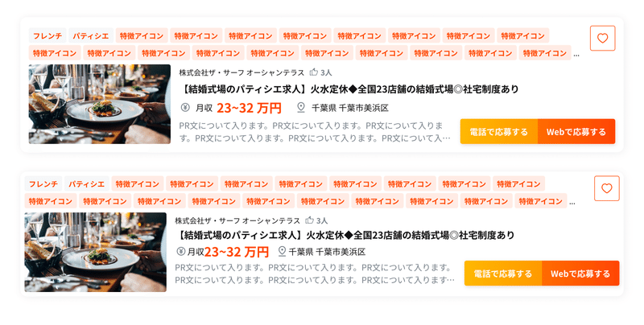Screen dimensions: 644x325
Task: Select フレンチ tag in first card
Action: tap(47, 35)
